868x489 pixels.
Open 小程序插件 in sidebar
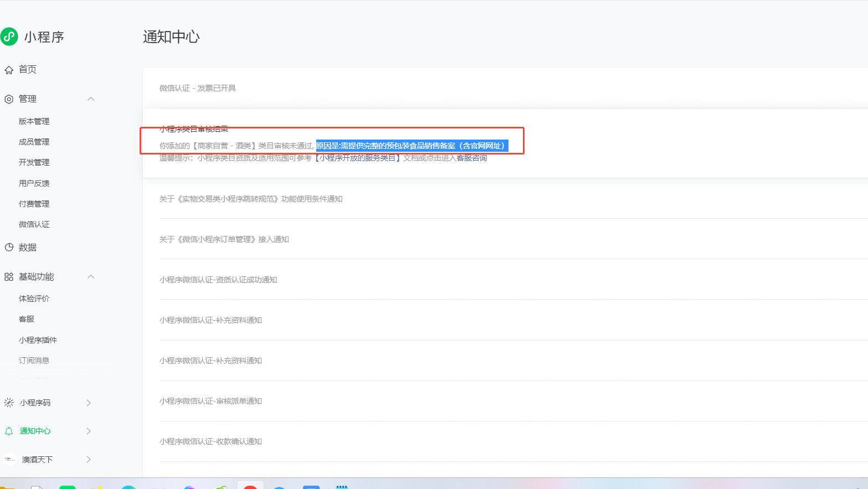coord(38,340)
